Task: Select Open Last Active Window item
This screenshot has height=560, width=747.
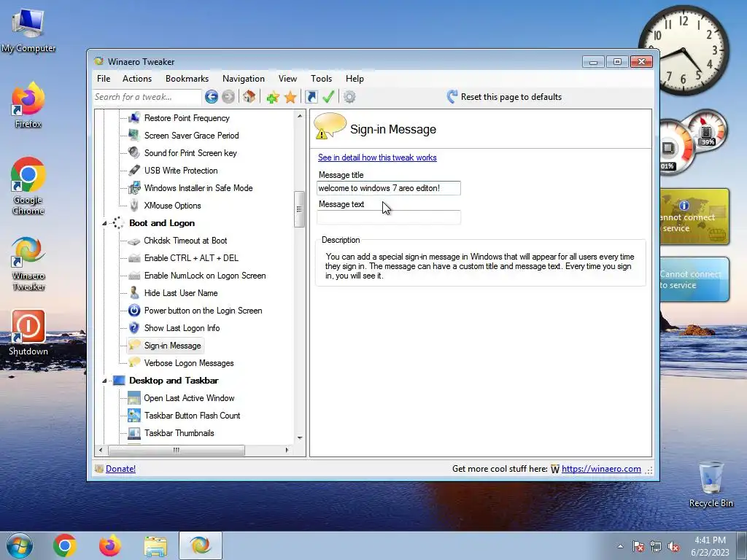Action: (x=189, y=398)
